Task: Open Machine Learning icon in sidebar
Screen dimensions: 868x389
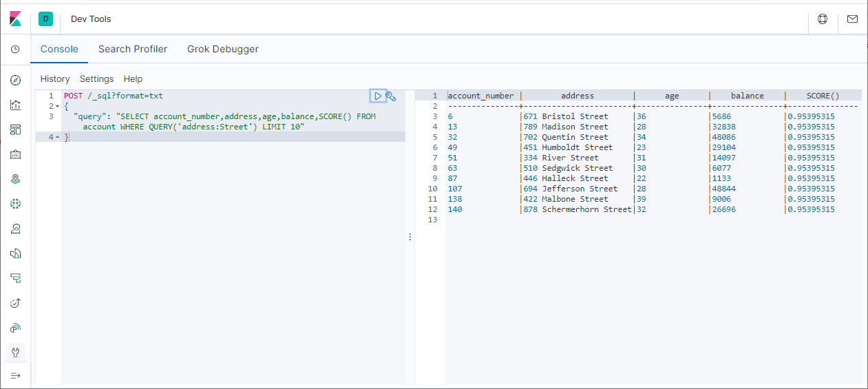Action: 15,204
